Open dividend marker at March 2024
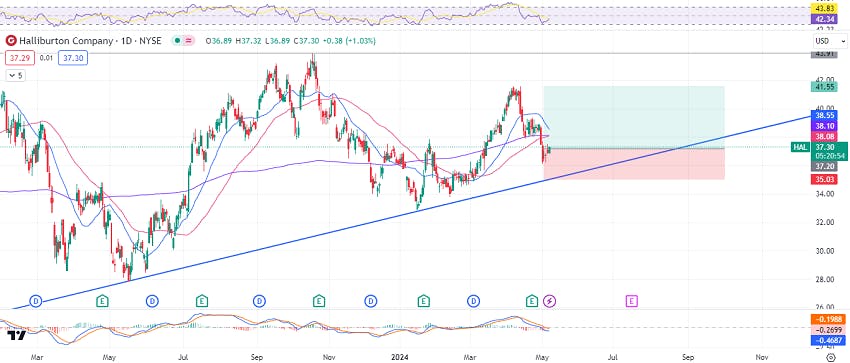The width and height of the screenshot is (850, 363). tap(474, 301)
